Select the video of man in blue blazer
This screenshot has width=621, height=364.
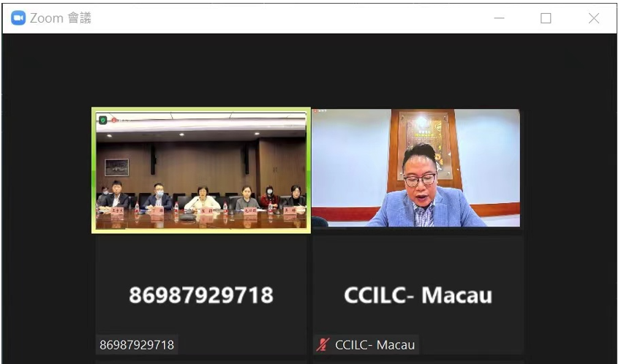pyautogui.click(x=416, y=168)
